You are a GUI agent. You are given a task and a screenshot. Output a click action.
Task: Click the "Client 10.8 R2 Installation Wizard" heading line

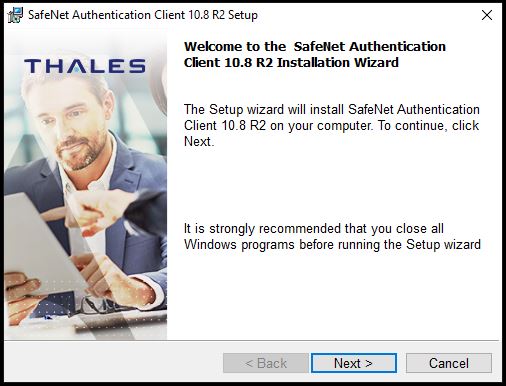(x=291, y=63)
